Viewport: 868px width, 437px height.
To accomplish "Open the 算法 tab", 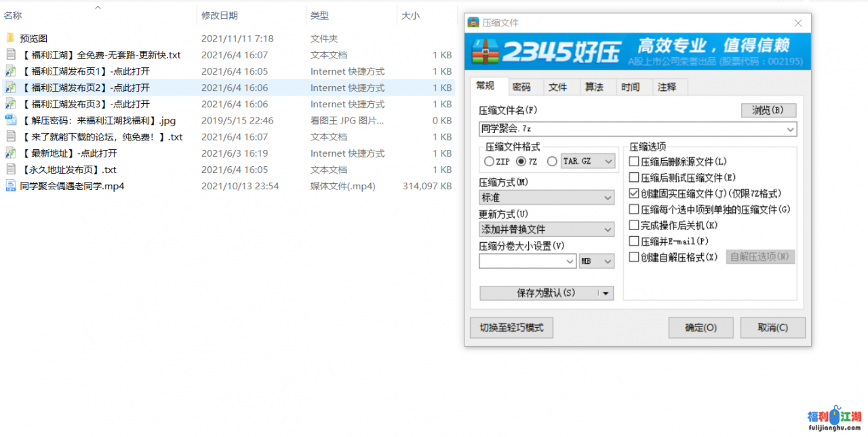I will coord(594,87).
